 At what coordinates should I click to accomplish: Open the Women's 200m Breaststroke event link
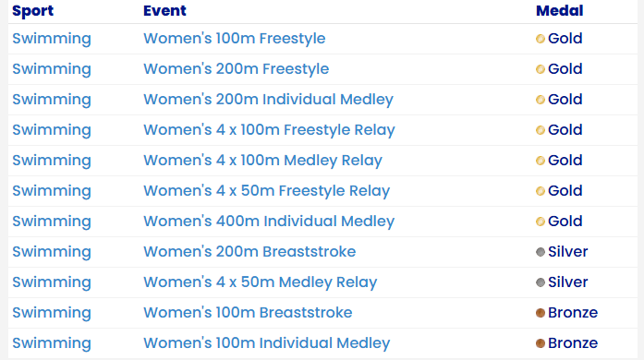[x=249, y=251]
